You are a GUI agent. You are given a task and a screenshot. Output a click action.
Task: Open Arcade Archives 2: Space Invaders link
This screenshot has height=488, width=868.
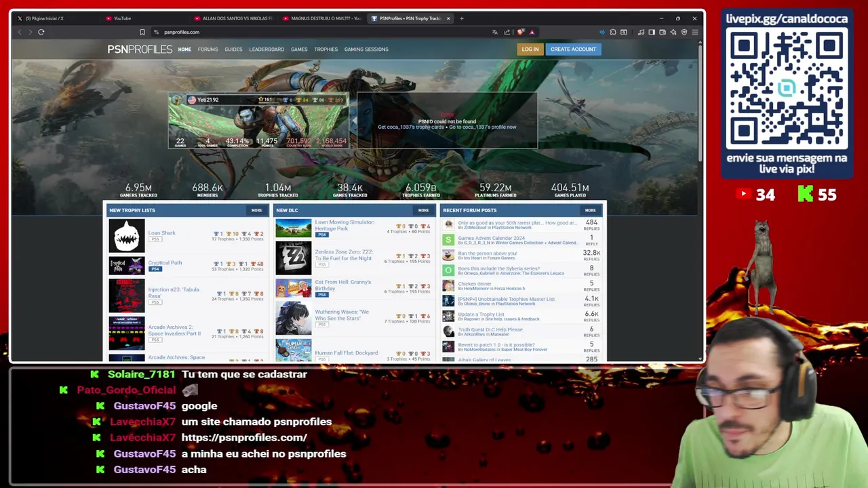point(174,330)
